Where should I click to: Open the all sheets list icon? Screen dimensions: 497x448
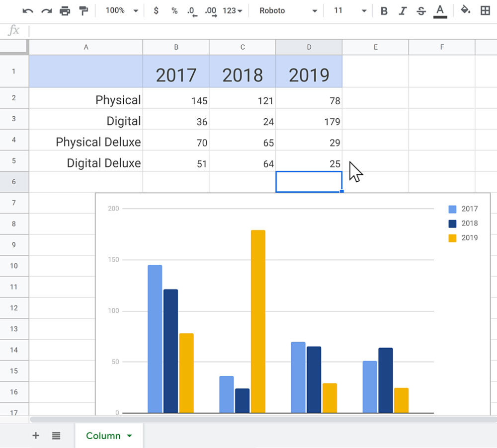pos(56,436)
